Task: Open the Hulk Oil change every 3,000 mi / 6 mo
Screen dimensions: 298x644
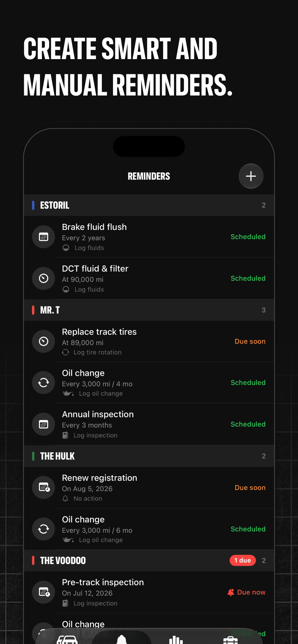Action: coord(149,529)
